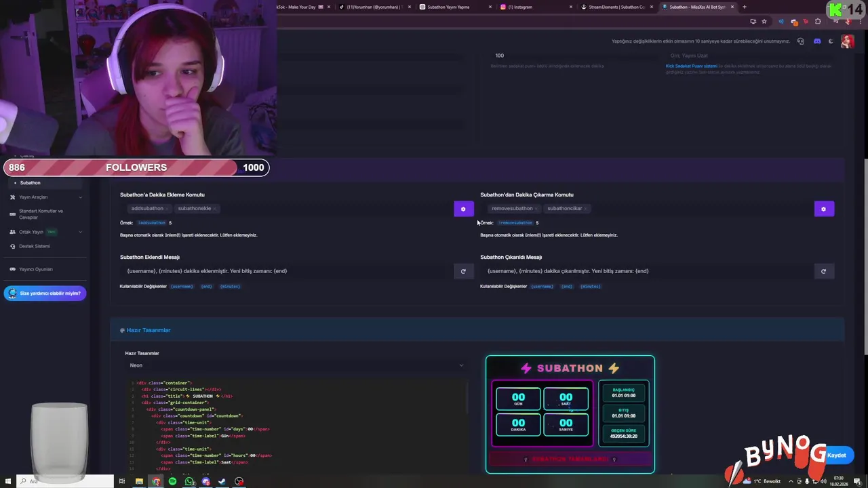Open settings for remove-minutes command
The width and height of the screenshot is (868, 488).
coord(823,209)
